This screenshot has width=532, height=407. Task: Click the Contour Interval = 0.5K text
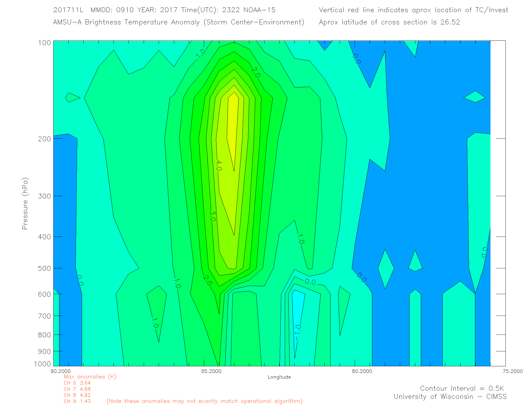462,388
